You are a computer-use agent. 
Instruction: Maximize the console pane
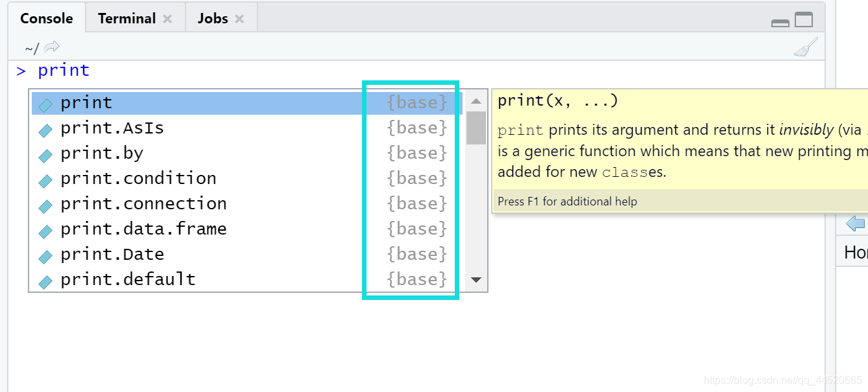[x=804, y=20]
